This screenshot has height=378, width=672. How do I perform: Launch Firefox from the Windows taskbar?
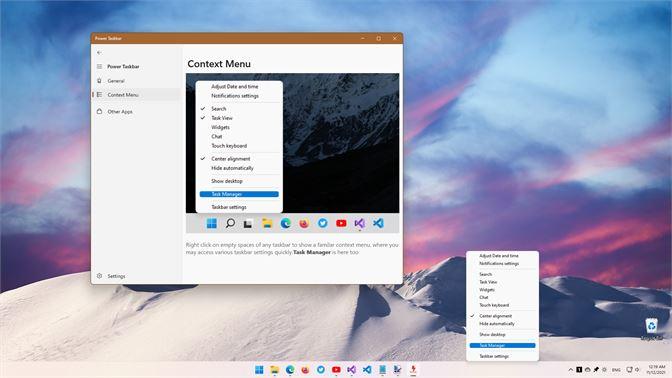tap(306, 370)
